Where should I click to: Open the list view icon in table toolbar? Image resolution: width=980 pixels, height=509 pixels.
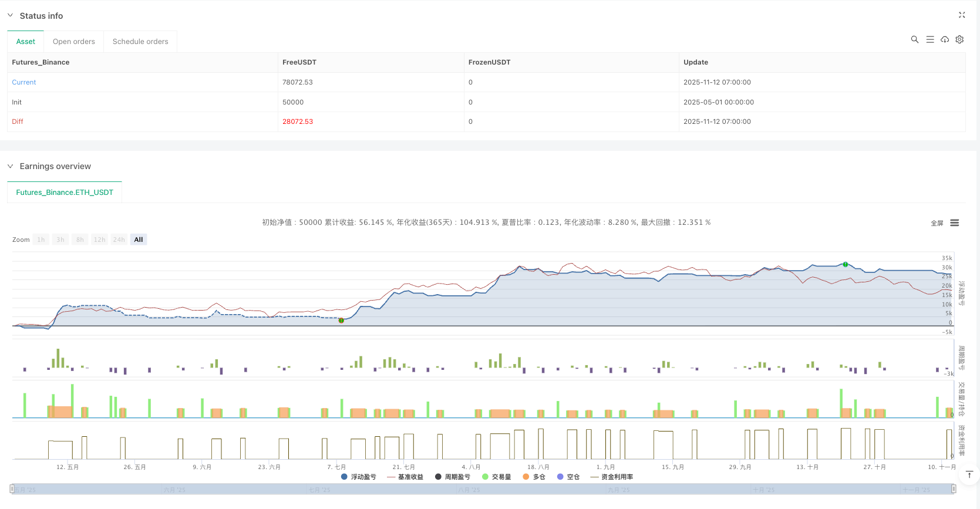(x=930, y=39)
